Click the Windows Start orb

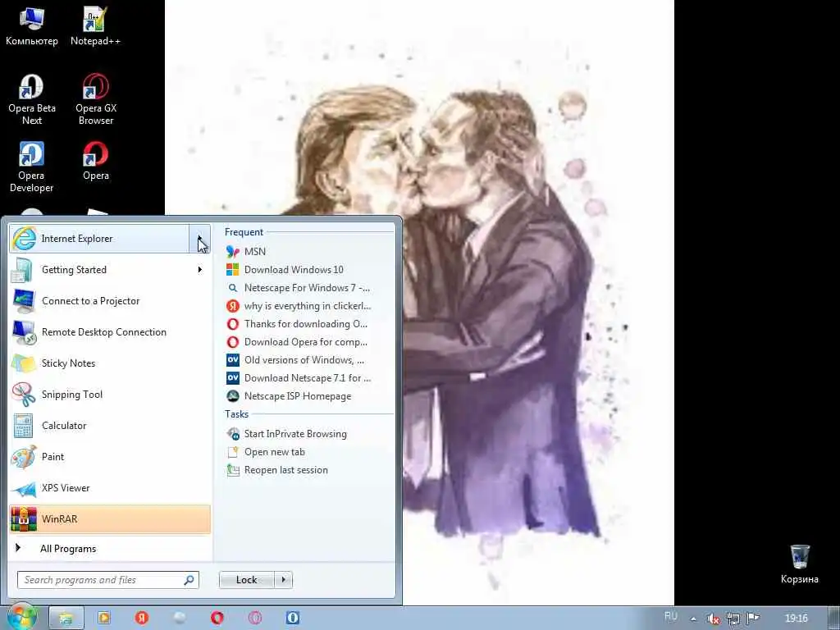click(22, 617)
